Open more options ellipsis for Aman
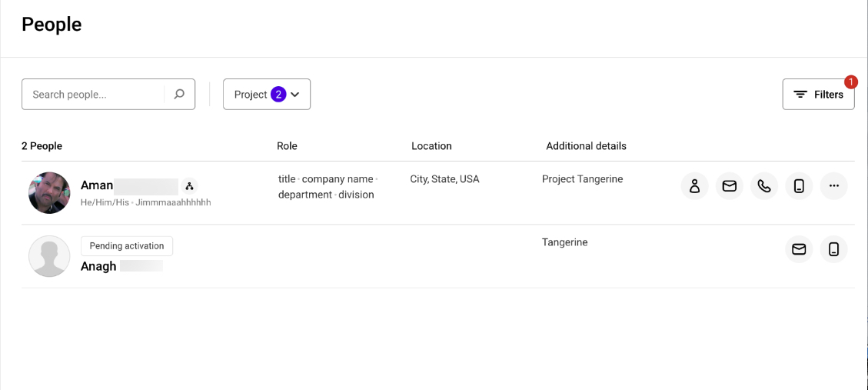The height and width of the screenshot is (390, 868). [x=833, y=186]
